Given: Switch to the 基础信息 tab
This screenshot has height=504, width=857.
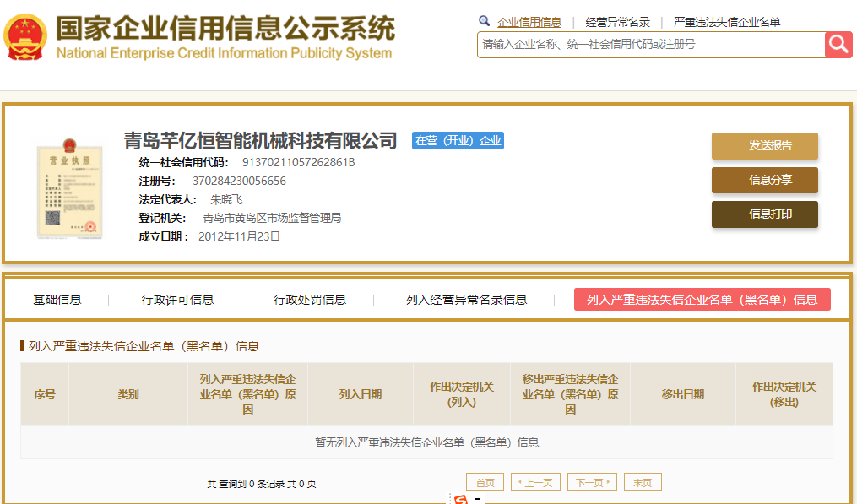Looking at the screenshot, I should (57, 300).
